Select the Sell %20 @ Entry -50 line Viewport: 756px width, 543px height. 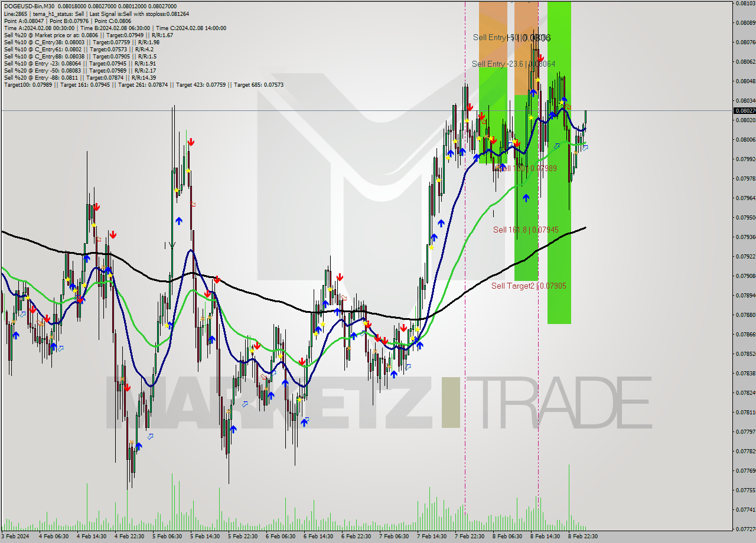80,70
